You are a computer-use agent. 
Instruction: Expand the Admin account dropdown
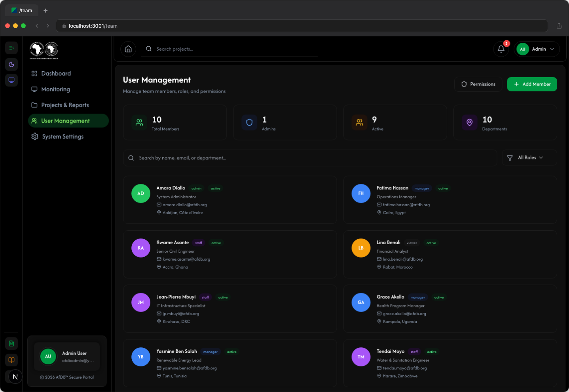coord(537,49)
